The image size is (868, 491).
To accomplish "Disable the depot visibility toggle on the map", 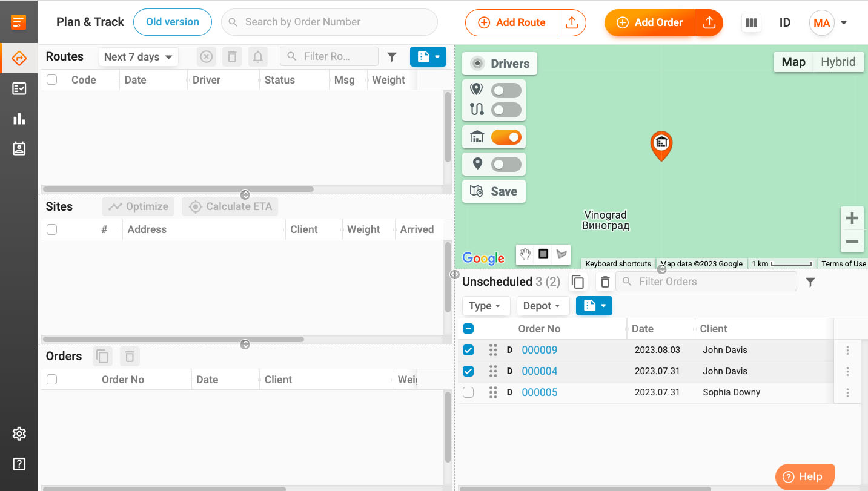I will (x=506, y=137).
